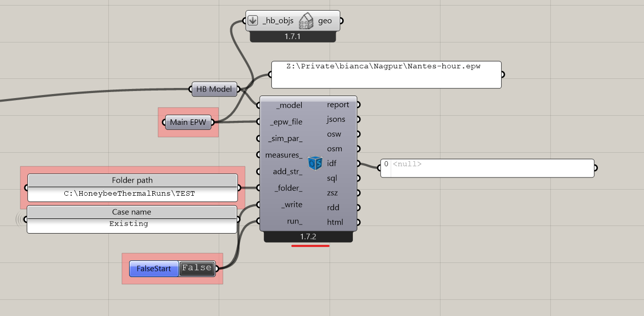Image resolution: width=644 pixels, height=316 pixels.
Task: Click the house icon on the geo component
Action: (x=306, y=21)
